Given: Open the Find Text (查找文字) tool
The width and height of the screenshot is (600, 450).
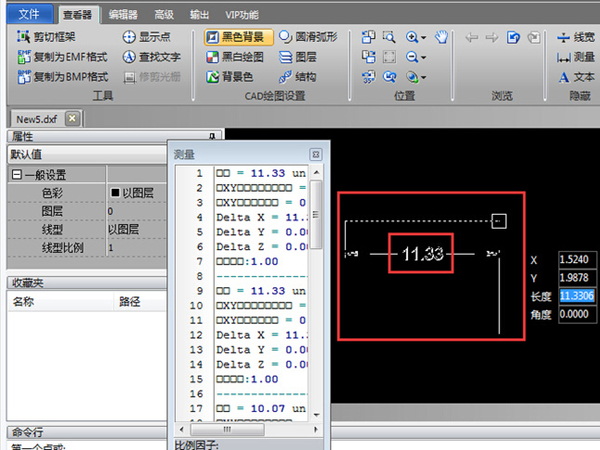Looking at the screenshot, I should click(x=157, y=56).
